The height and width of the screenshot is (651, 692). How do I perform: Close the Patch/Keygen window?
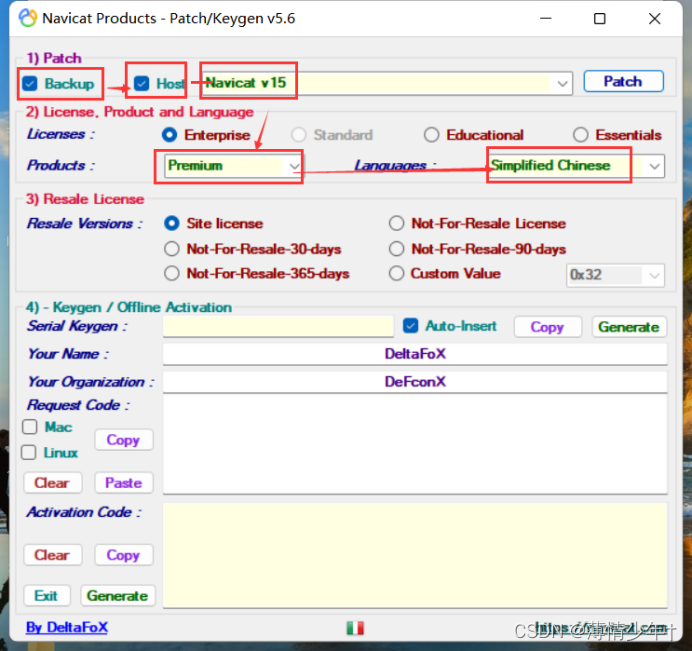(x=654, y=19)
